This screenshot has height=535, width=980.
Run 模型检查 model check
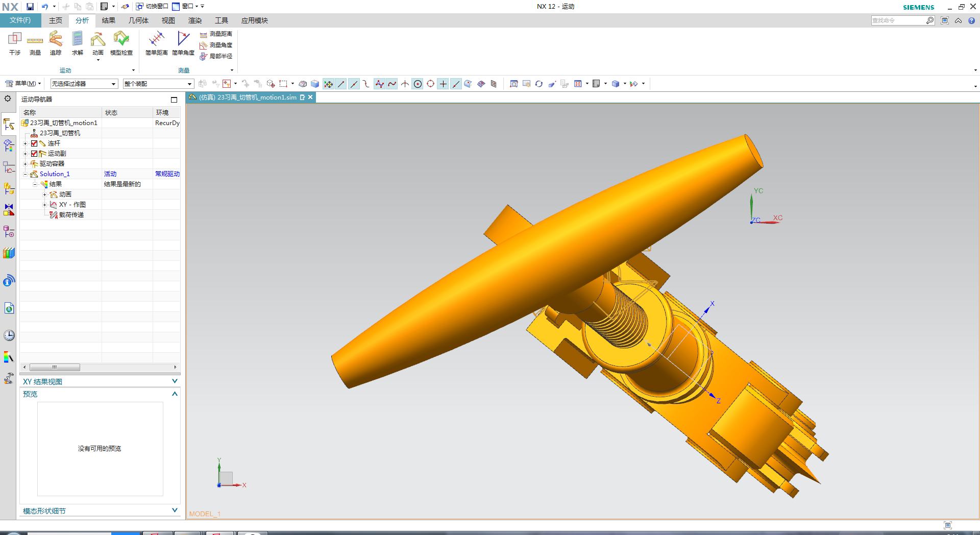pos(121,43)
